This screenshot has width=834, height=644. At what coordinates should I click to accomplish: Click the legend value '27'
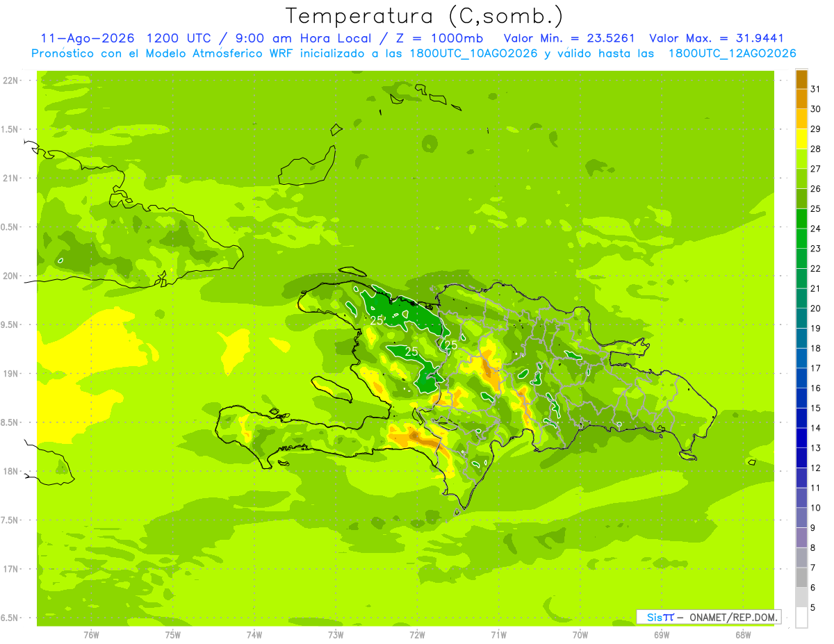click(x=816, y=169)
